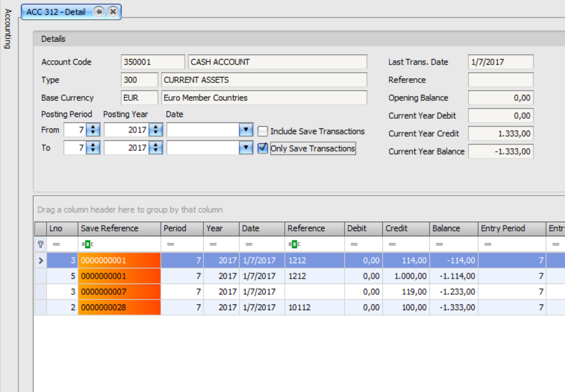
Task: Switch to the ACC 312 - Detail tab
Action: tap(56, 11)
